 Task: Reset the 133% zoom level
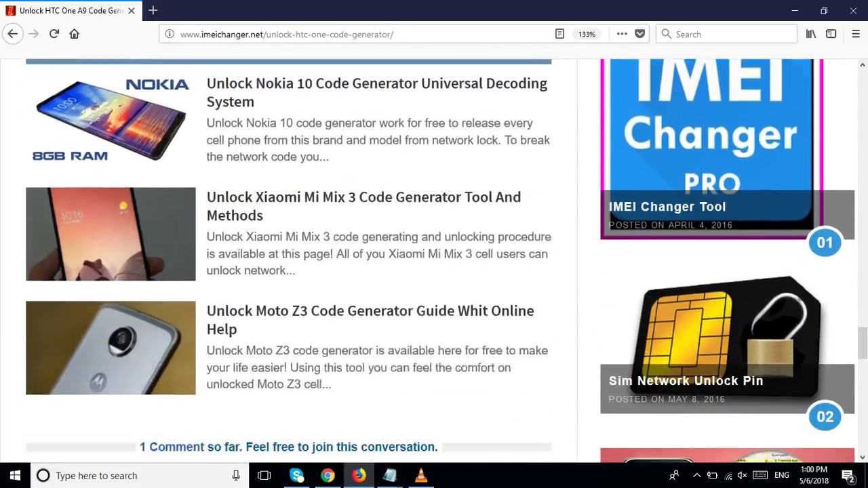587,34
